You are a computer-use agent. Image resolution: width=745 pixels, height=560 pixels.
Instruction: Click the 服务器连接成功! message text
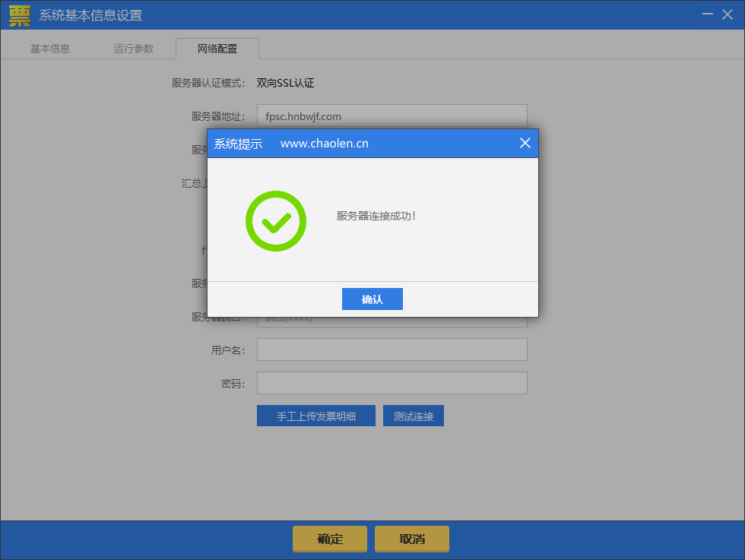click(x=376, y=216)
